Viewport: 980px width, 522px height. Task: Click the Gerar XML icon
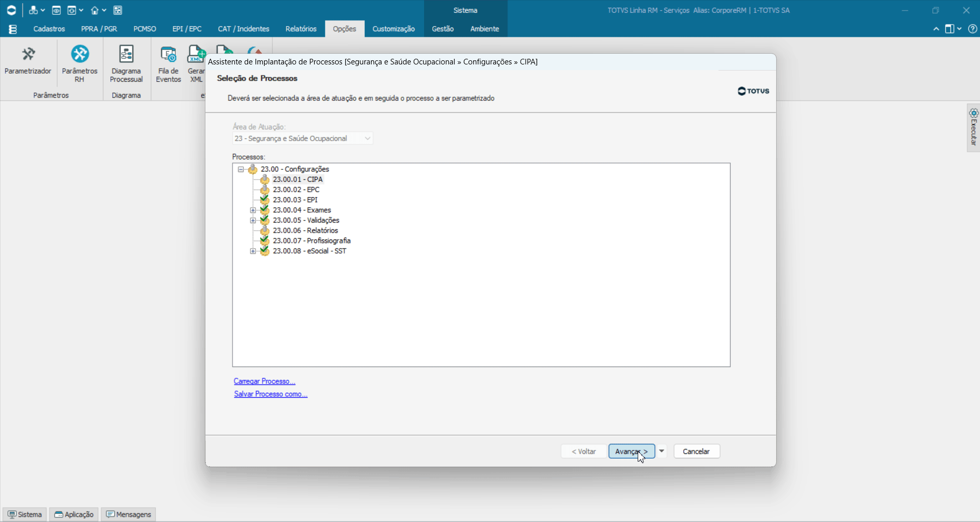(x=196, y=64)
